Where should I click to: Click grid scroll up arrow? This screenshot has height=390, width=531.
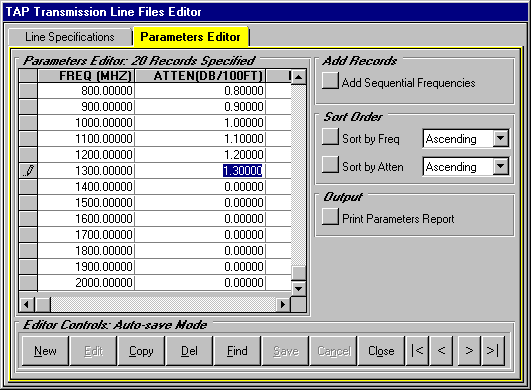tap(298, 77)
